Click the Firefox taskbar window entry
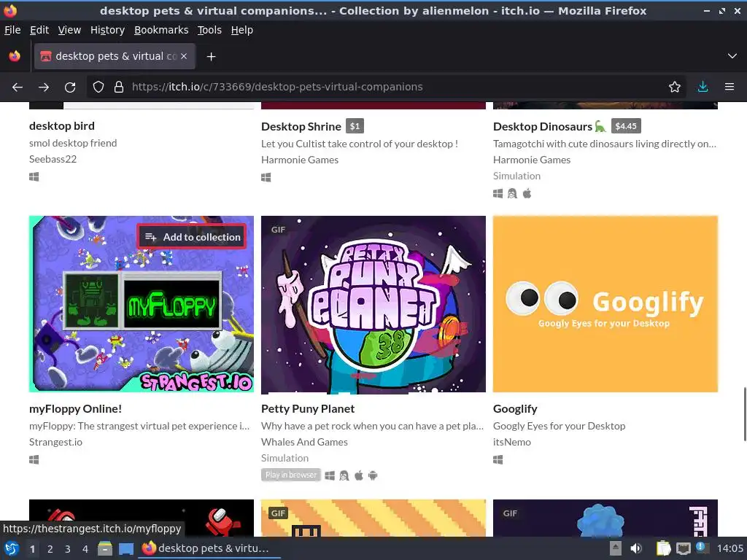 point(209,548)
